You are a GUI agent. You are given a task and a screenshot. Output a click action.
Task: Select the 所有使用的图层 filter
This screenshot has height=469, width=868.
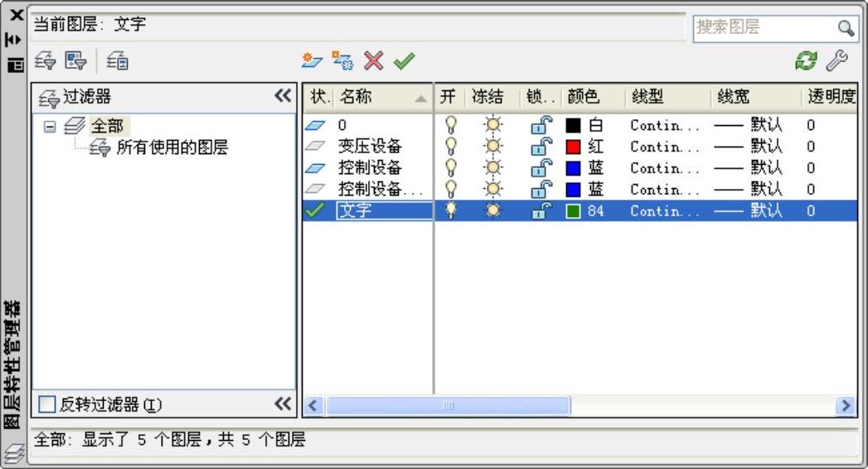point(172,148)
